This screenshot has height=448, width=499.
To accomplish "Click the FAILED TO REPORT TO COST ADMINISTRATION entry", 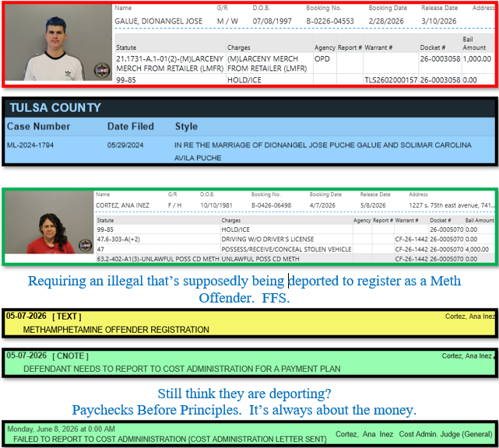I will point(170,439).
